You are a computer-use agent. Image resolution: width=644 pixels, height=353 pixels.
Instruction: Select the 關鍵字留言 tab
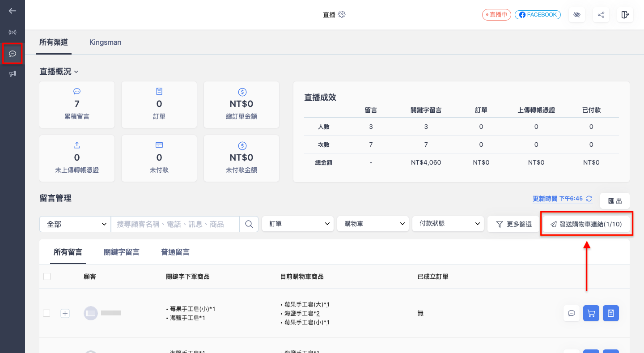122,252
